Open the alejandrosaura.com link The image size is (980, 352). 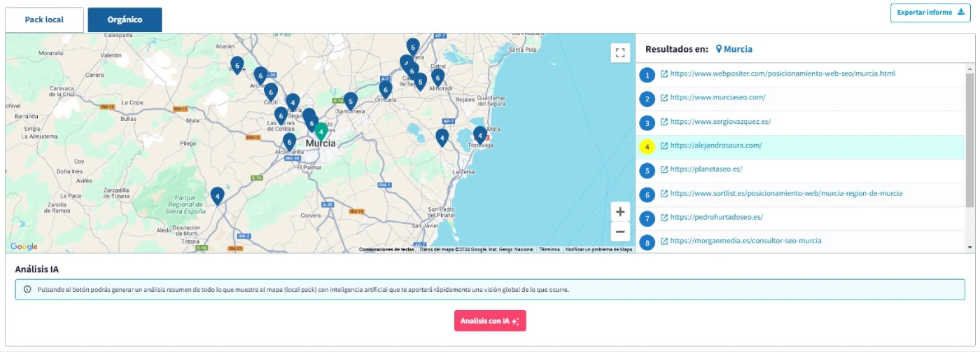pyautogui.click(x=715, y=146)
